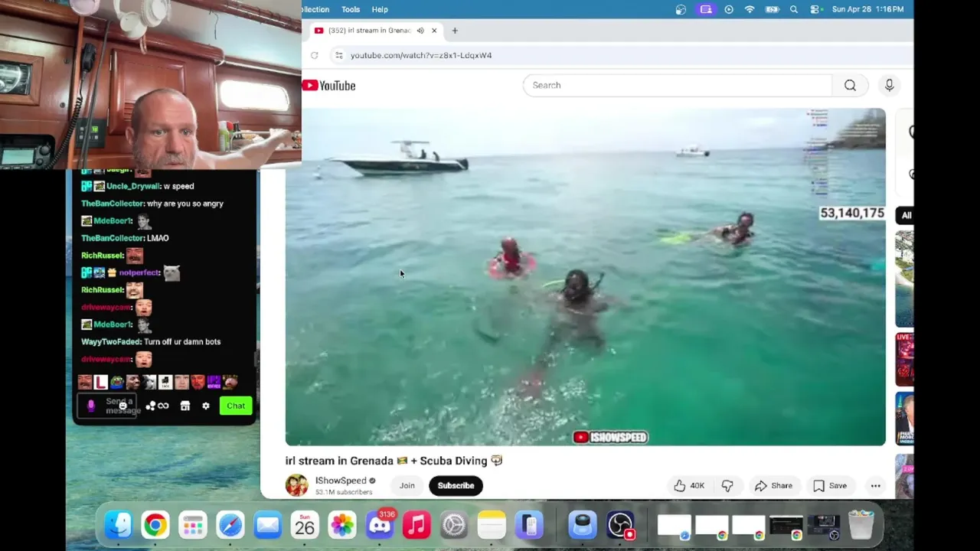This screenshot has width=980, height=551.
Task: Open Photos from the dock
Action: (x=342, y=525)
